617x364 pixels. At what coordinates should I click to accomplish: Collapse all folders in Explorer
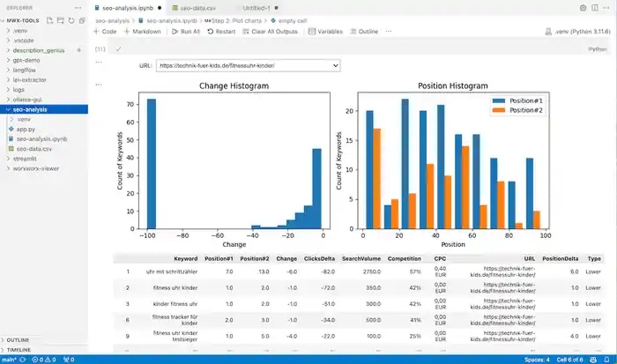click(82, 20)
